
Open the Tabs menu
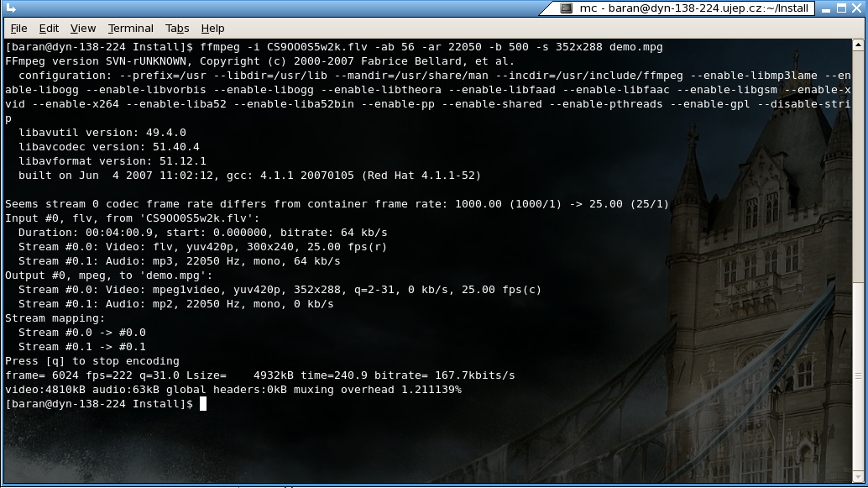pos(177,29)
